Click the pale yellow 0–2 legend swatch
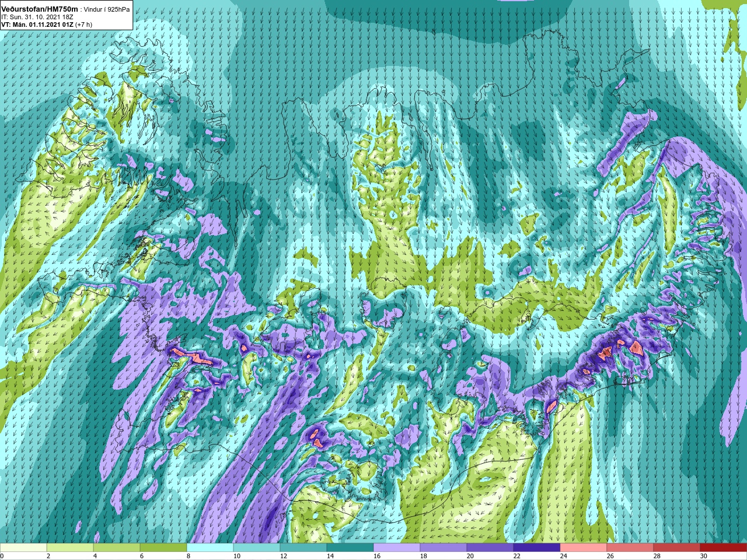Image resolution: width=747 pixels, height=560 pixels. click(x=23, y=548)
